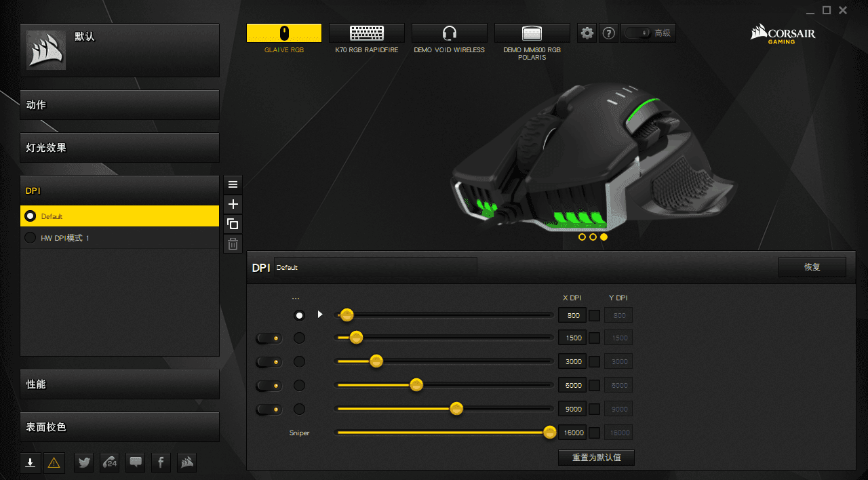Open the 表面校色 surface calibration section
This screenshot has height=480, width=868.
(x=119, y=427)
